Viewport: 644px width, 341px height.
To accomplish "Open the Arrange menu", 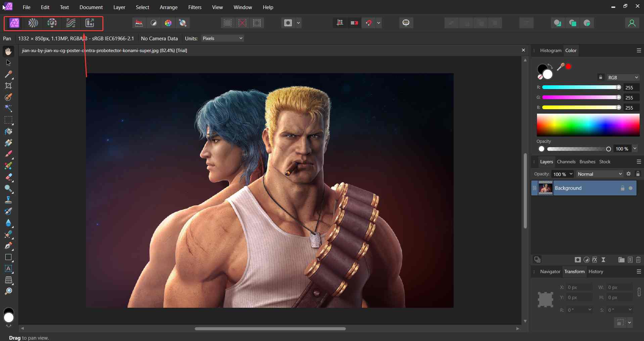I will click(x=169, y=7).
